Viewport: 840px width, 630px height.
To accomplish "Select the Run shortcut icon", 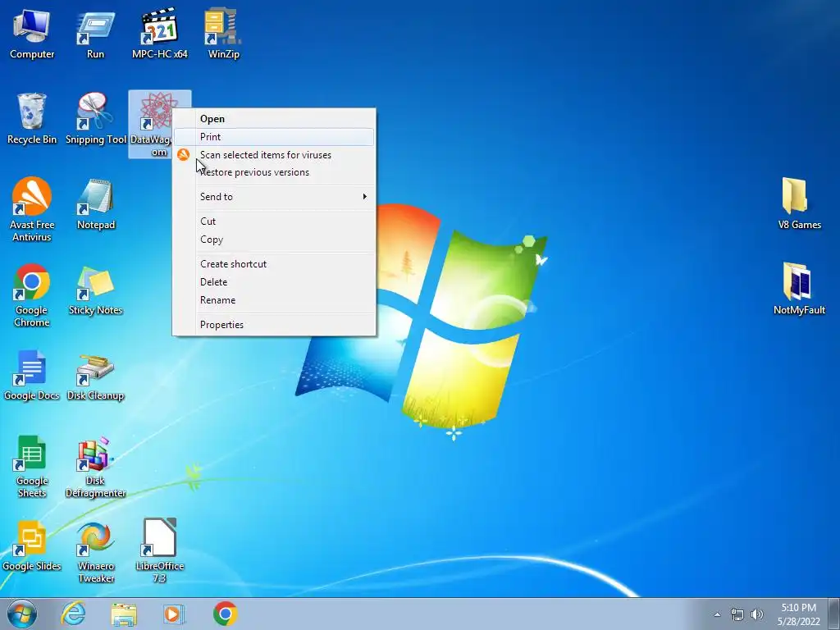I will point(95,33).
